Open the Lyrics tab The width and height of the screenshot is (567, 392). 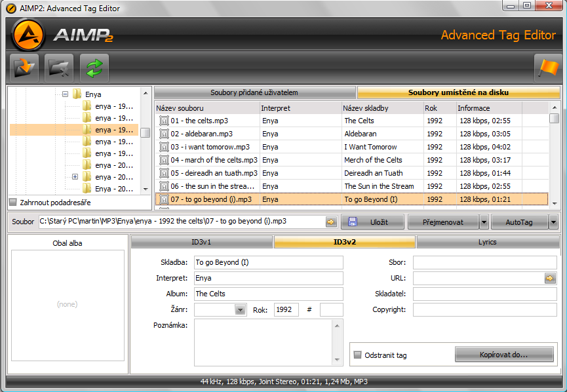coord(488,242)
